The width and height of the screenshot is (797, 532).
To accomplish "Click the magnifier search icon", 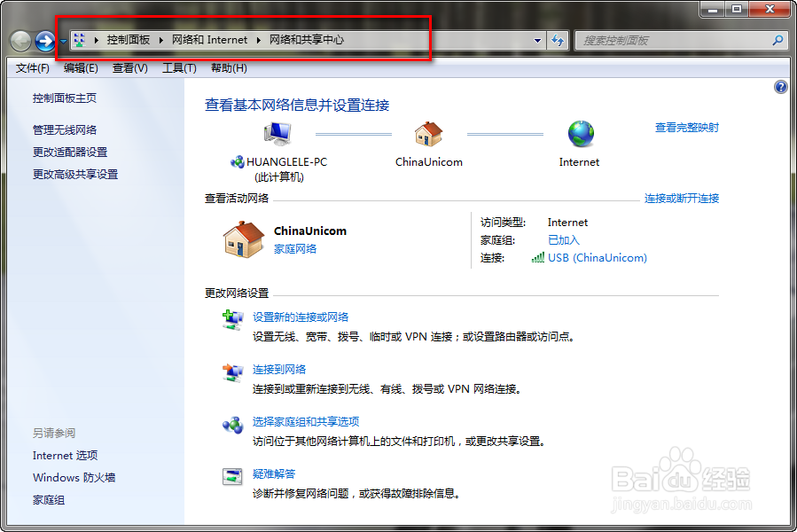I will [x=777, y=40].
